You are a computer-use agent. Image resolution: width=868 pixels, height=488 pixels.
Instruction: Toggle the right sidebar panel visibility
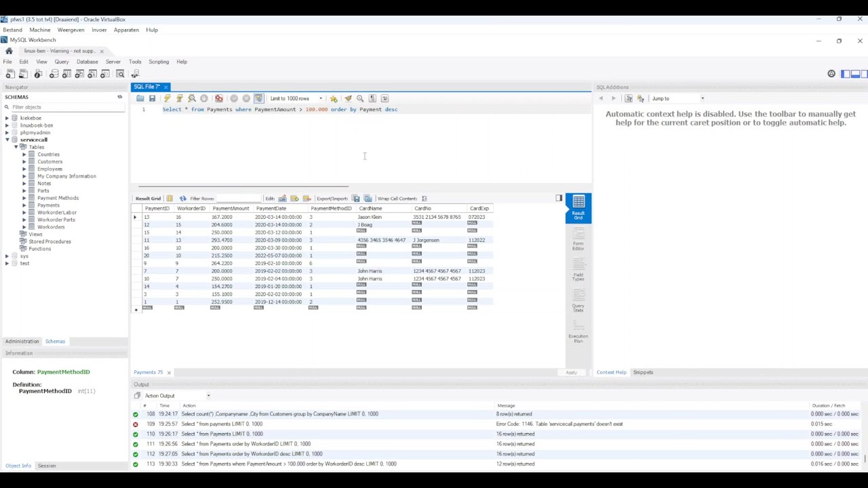click(x=864, y=74)
